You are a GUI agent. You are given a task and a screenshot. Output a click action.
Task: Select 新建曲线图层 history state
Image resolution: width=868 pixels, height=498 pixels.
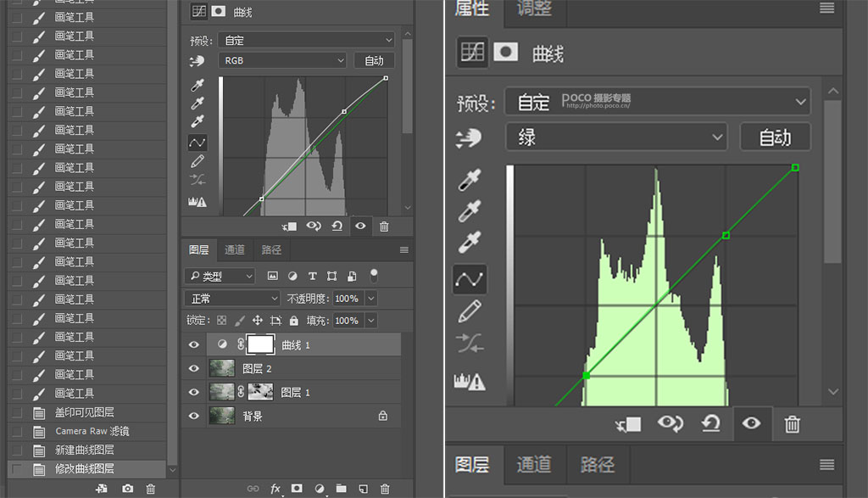click(87, 450)
